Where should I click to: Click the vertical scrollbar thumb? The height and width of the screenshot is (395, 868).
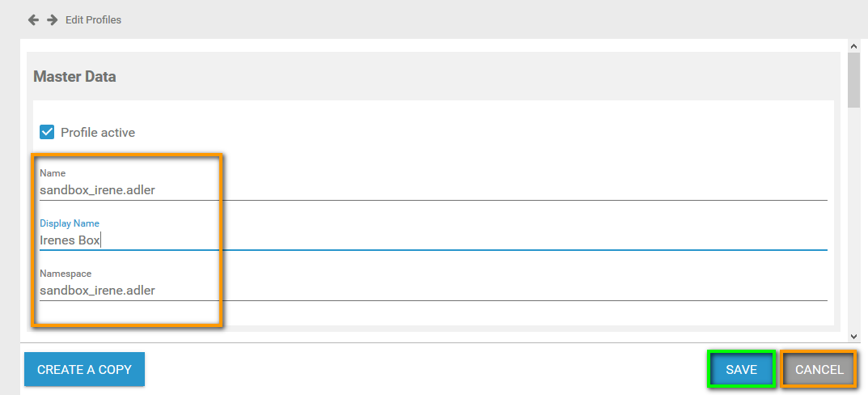point(853,81)
